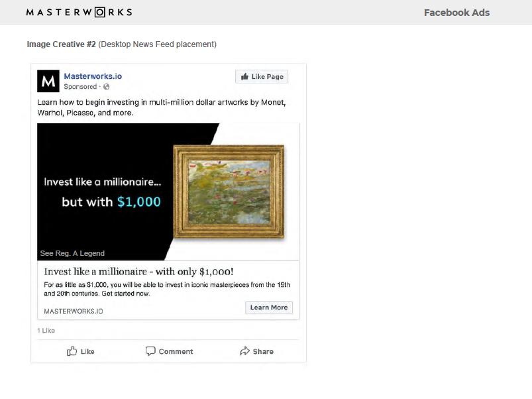Viewport: 532px width, 399px height.
Task: Click the Comment speech bubble icon
Action: (150, 351)
